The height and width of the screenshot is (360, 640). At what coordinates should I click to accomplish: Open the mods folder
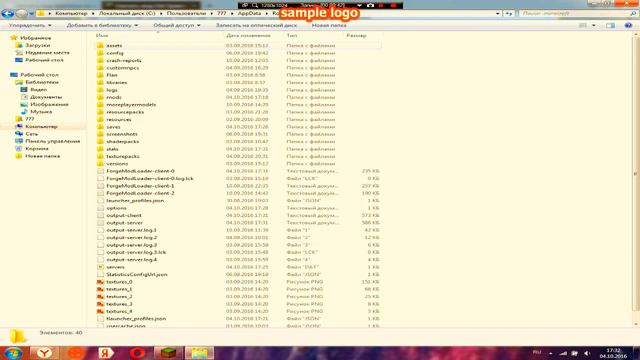click(114, 97)
